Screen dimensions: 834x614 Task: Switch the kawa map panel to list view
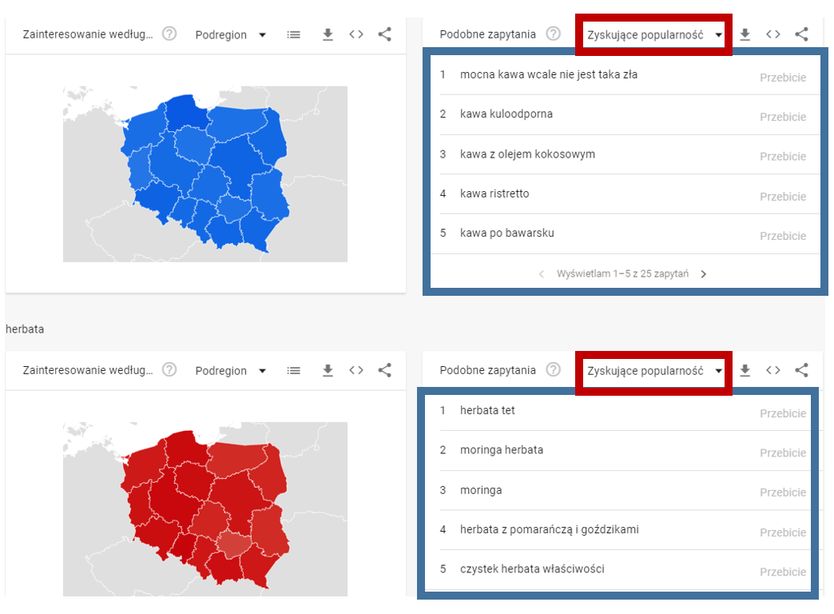(293, 33)
